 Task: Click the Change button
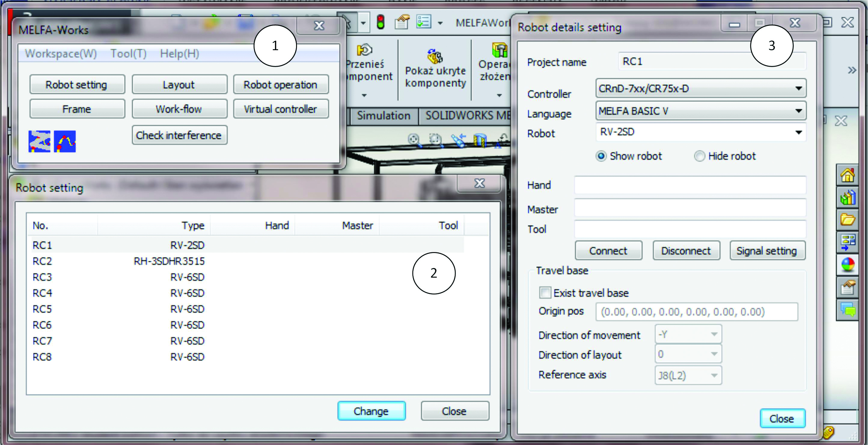[x=371, y=411]
